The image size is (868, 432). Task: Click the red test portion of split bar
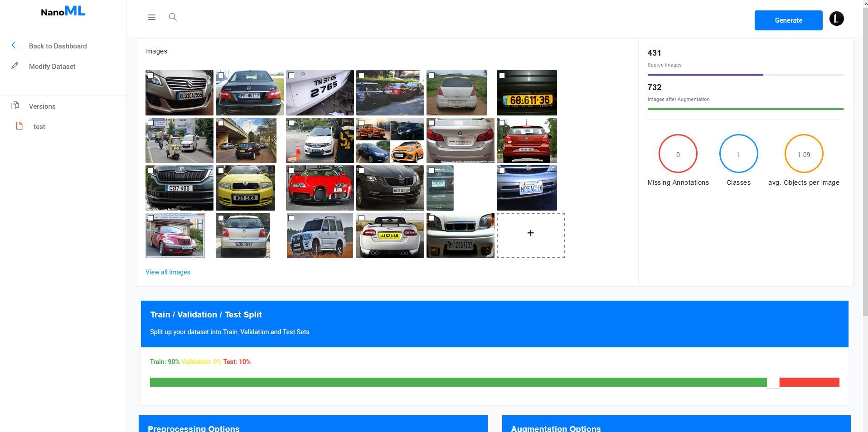pyautogui.click(x=810, y=382)
